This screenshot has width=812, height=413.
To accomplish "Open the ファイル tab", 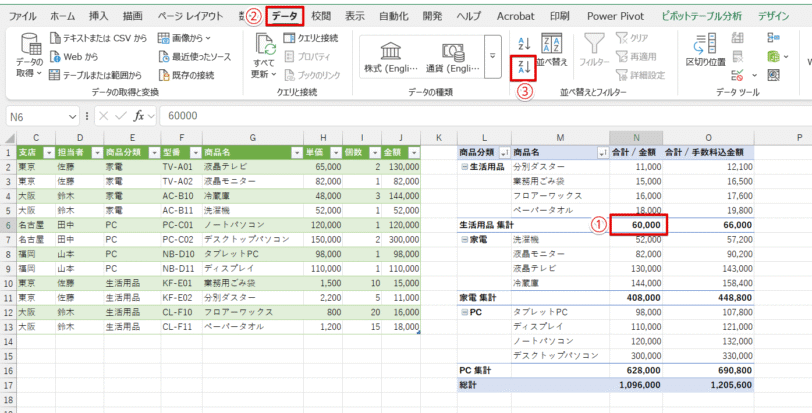I will (x=23, y=16).
